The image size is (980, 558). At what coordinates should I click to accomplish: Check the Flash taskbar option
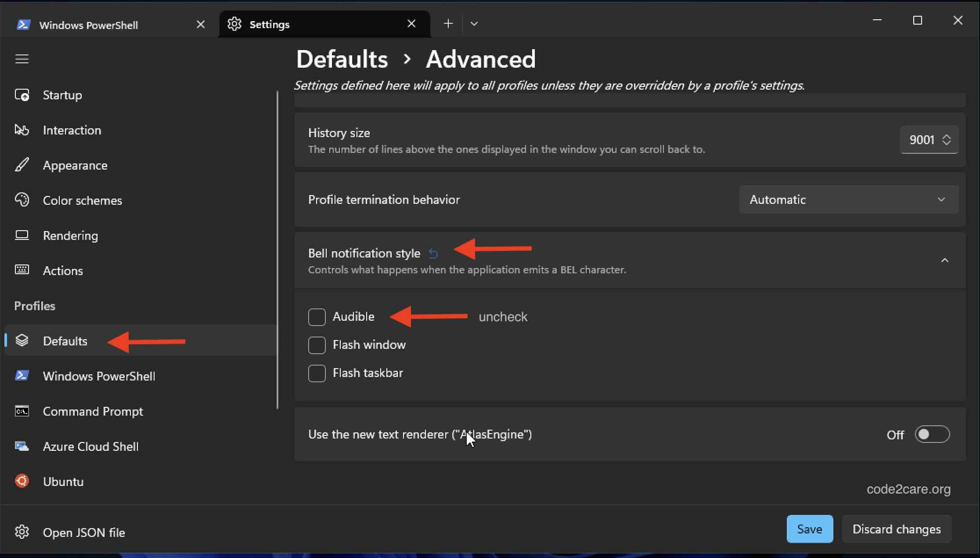[317, 373]
